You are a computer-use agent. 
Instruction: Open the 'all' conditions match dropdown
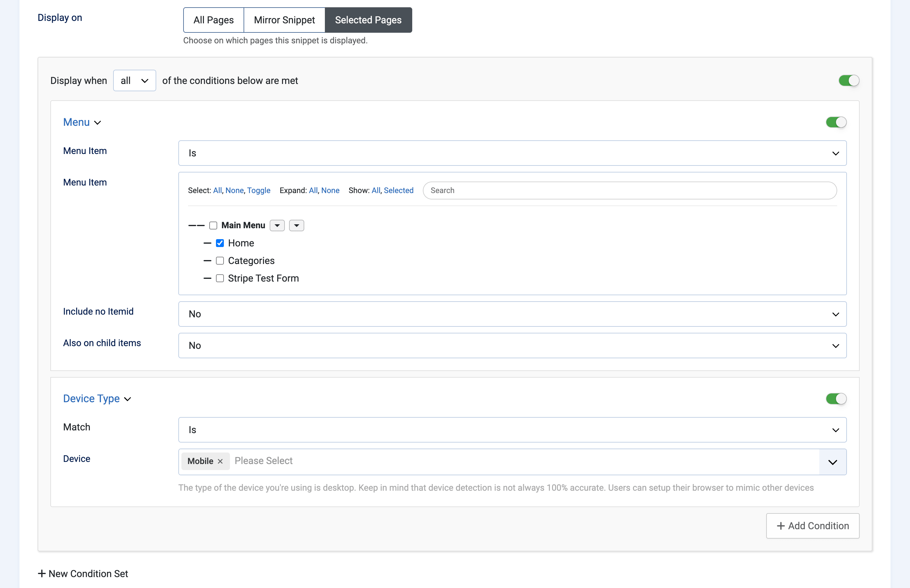[134, 81]
